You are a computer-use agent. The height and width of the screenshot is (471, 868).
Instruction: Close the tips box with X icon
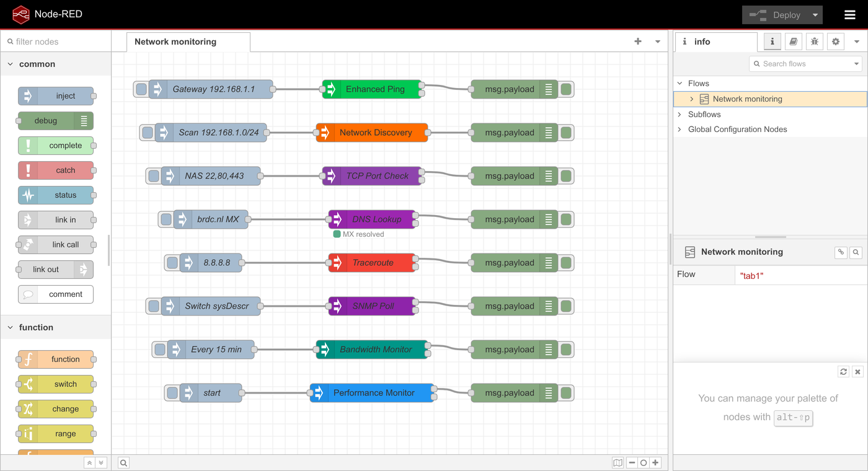tap(857, 372)
